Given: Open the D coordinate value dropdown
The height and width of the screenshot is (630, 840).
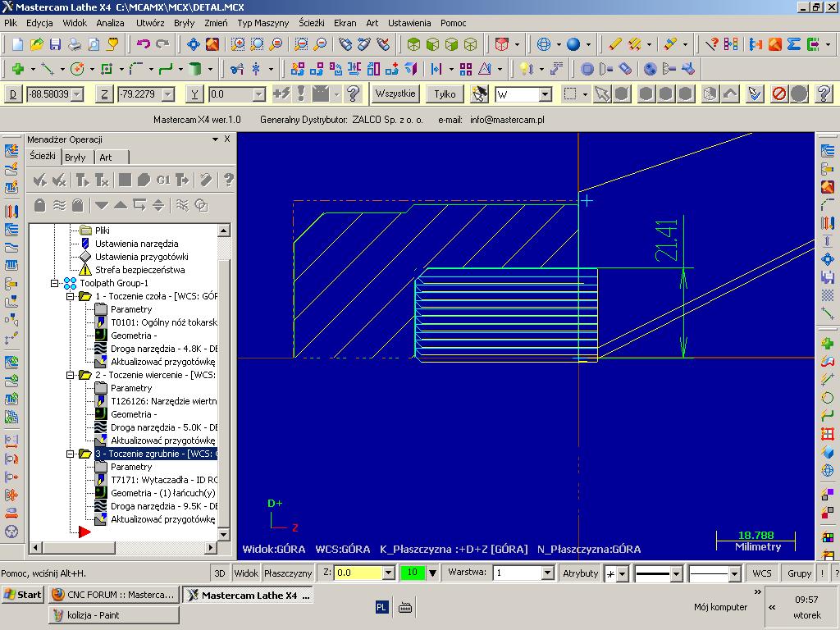Looking at the screenshot, I should point(78,95).
